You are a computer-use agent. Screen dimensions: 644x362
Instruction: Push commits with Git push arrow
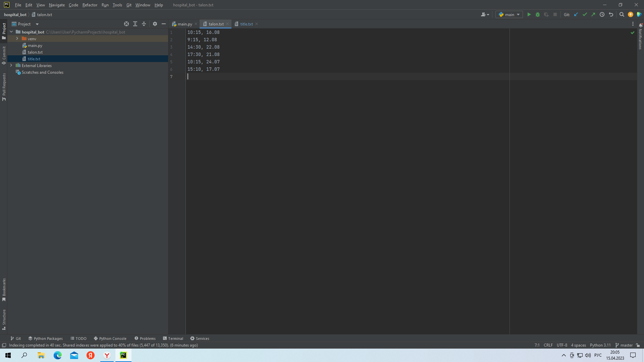pos(593,14)
